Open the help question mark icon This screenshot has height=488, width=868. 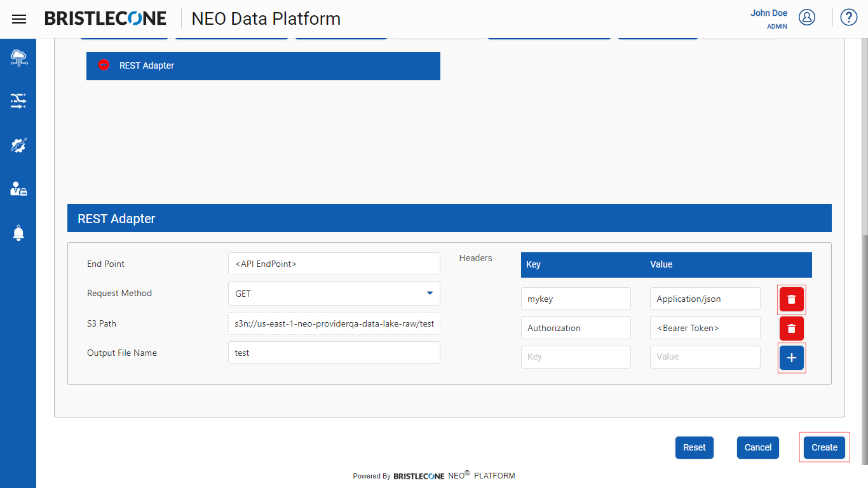(x=849, y=17)
